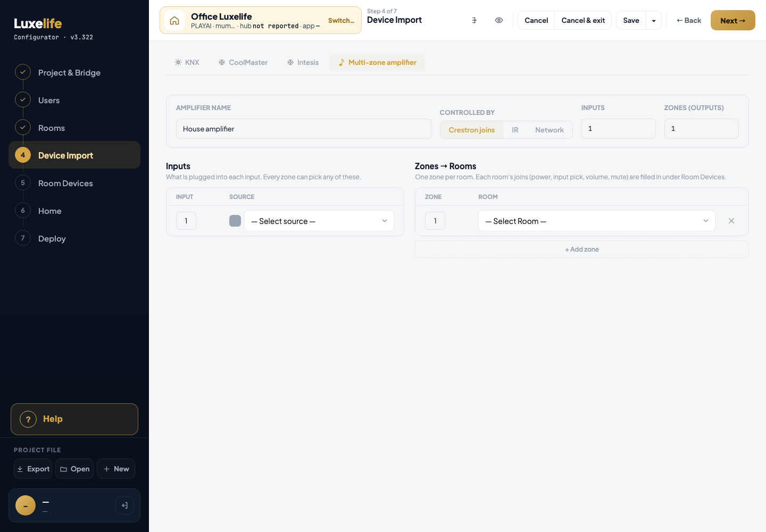This screenshot has width=766, height=532.
Task: Open the Select source dropdown
Action: 319,221
